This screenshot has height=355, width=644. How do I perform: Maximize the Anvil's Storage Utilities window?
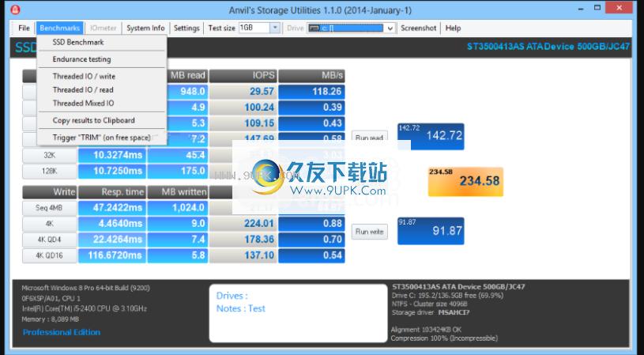pos(597,7)
